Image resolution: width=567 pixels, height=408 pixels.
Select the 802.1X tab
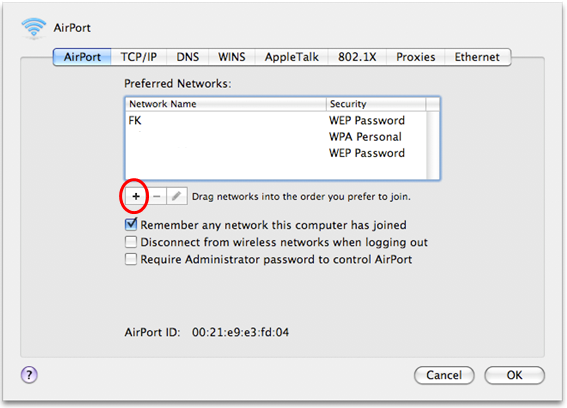tap(357, 57)
